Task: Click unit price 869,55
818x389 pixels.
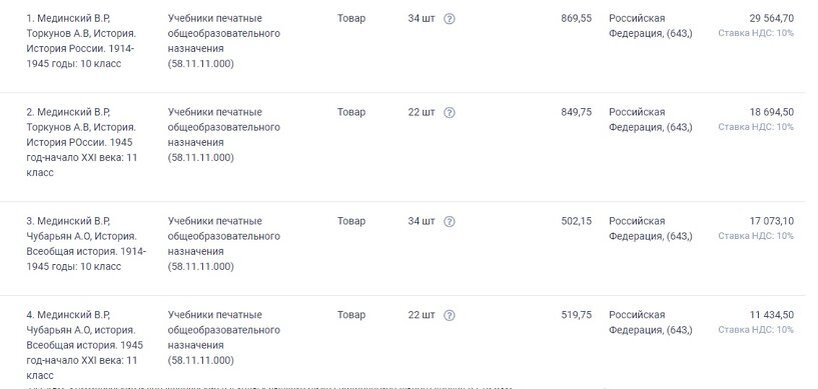Action: [576, 19]
